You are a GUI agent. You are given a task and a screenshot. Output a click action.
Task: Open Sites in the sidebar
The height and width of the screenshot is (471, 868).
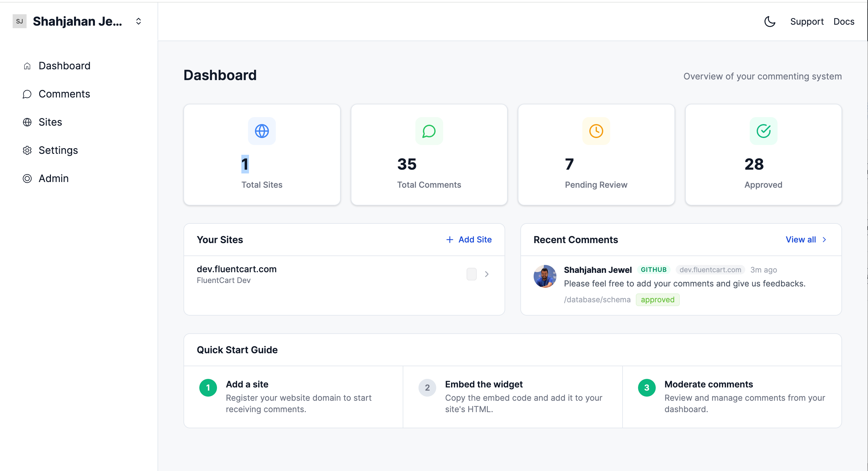(x=50, y=122)
